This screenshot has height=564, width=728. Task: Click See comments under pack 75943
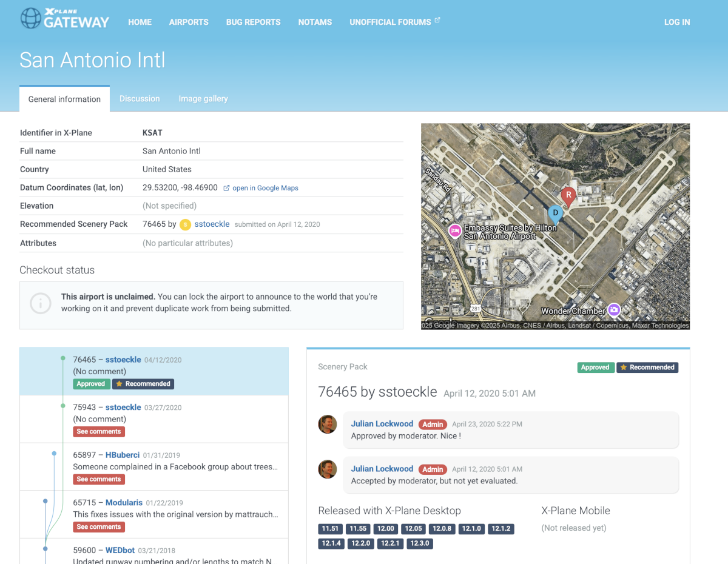[x=99, y=432]
